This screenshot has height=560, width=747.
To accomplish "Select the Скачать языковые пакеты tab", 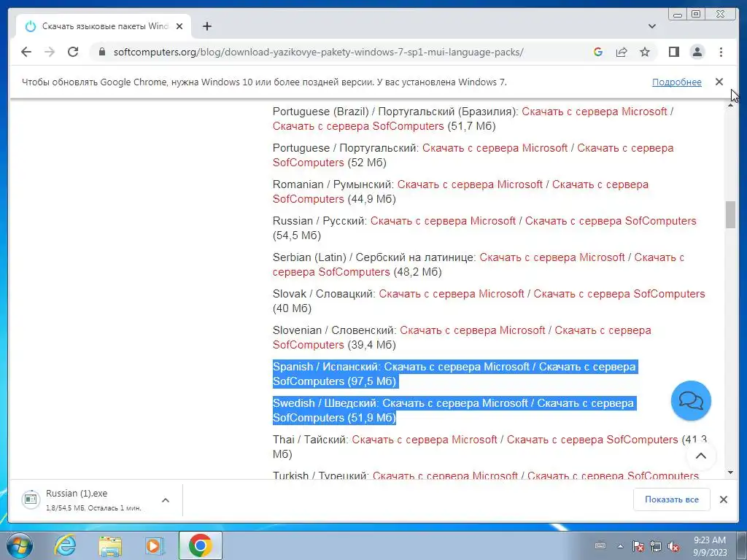I will point(104,26).
